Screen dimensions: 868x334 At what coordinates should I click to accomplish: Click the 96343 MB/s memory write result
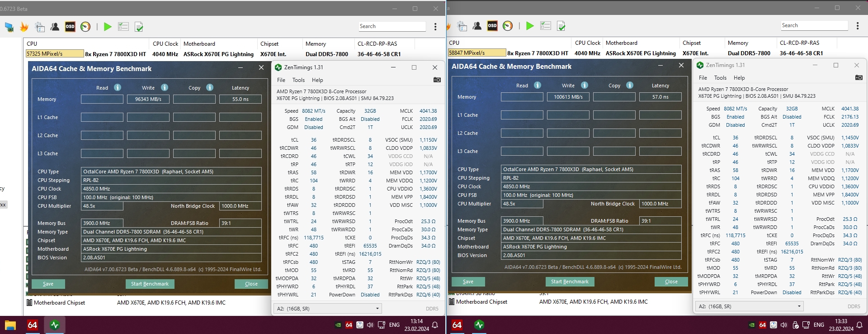(x=148, y=99)
